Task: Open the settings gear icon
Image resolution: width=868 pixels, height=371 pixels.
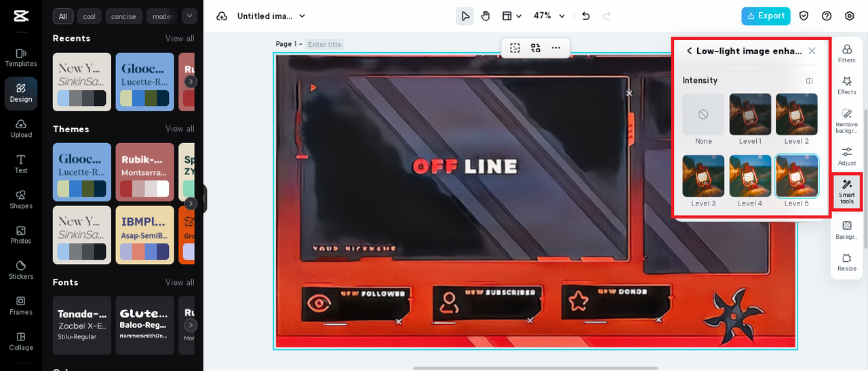Action: click(850, 16)
